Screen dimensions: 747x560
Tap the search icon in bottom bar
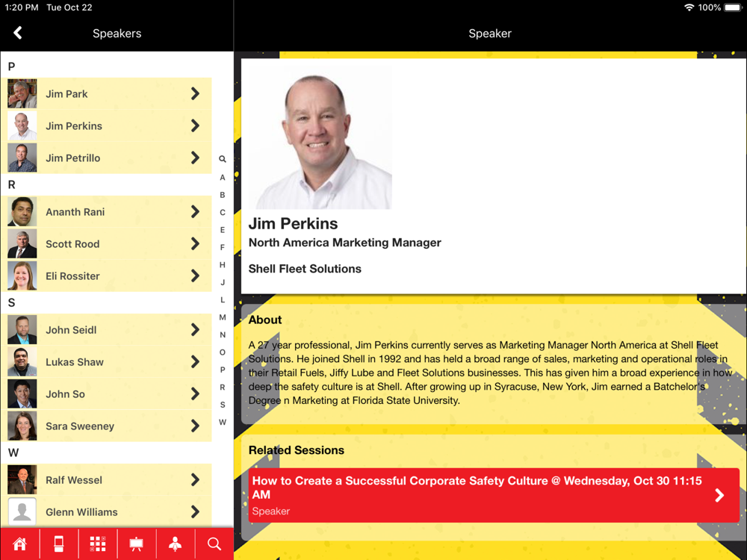pyautogui.click(x=214, y=544)
